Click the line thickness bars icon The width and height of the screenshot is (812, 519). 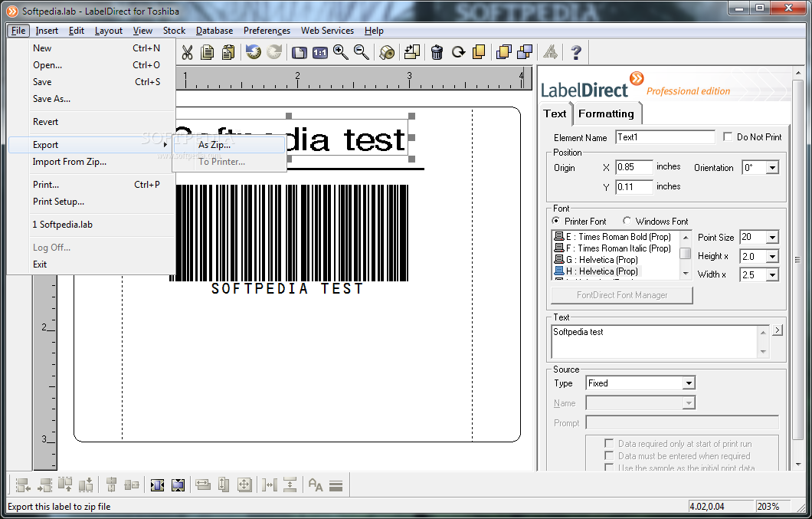[336, 486]
